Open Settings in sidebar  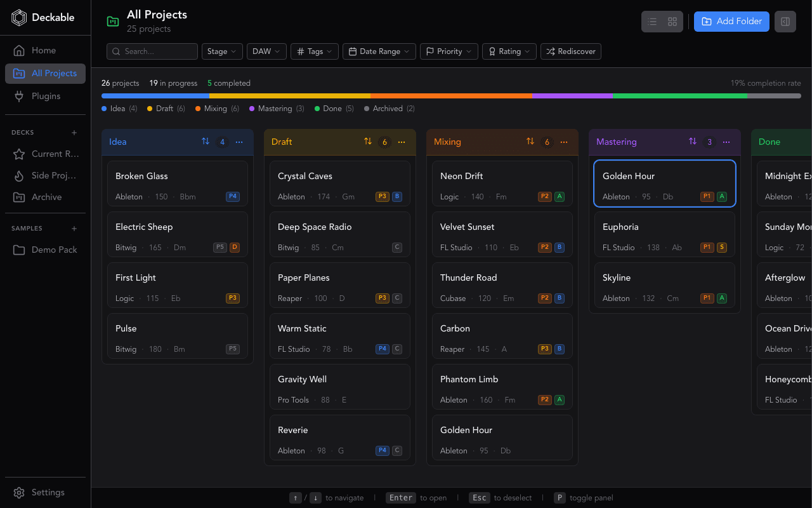(45, 493)
